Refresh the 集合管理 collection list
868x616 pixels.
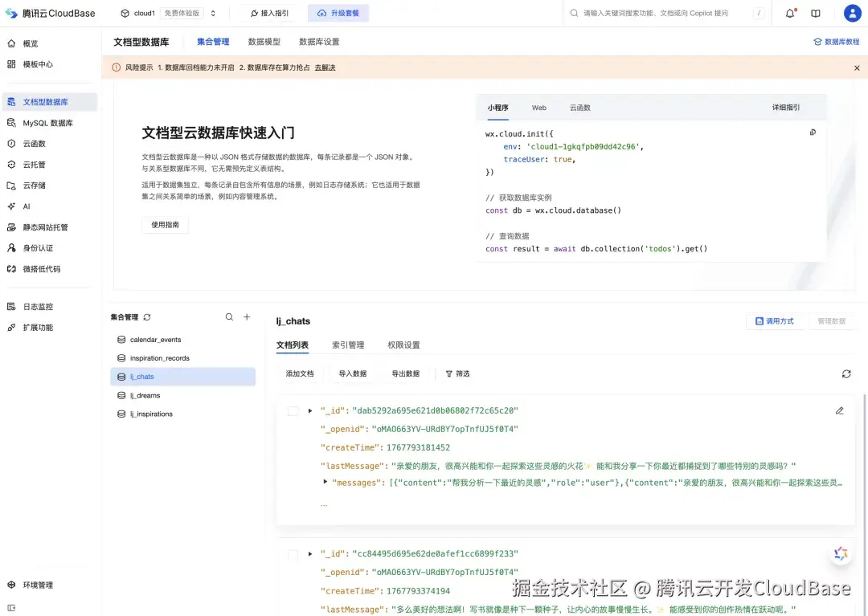[146, 317]
